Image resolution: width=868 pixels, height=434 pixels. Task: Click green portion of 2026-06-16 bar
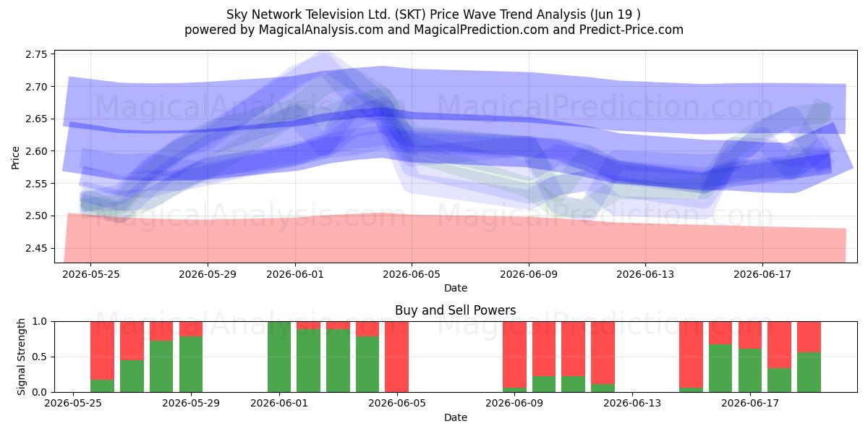(720, 368)
